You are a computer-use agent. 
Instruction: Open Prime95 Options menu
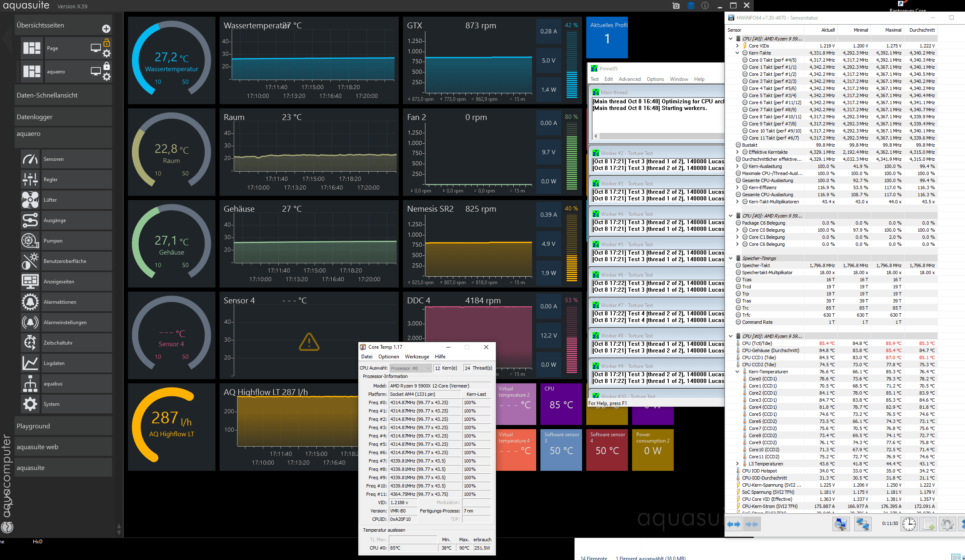655,79
